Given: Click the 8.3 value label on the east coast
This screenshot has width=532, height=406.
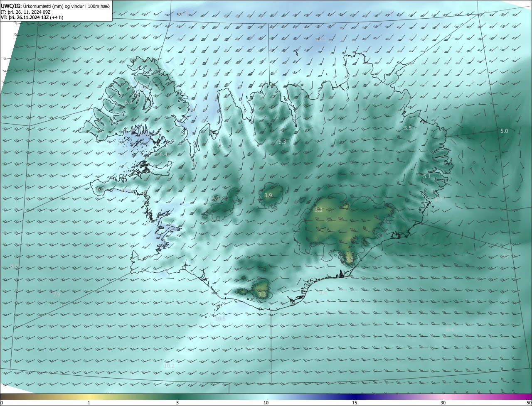Looking at the screenshot, I should 438,200.
